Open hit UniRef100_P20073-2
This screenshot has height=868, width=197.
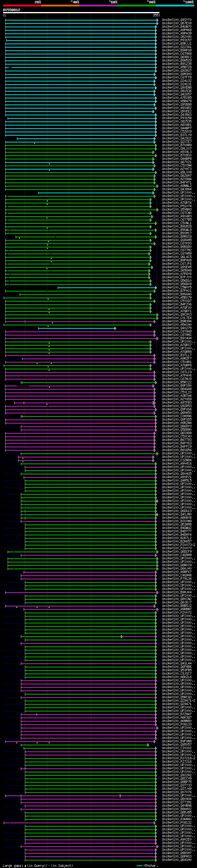(x=178, y=545)
